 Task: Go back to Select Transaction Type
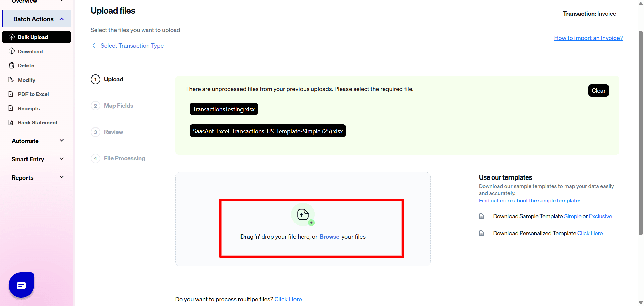click(x=132, y=46)
